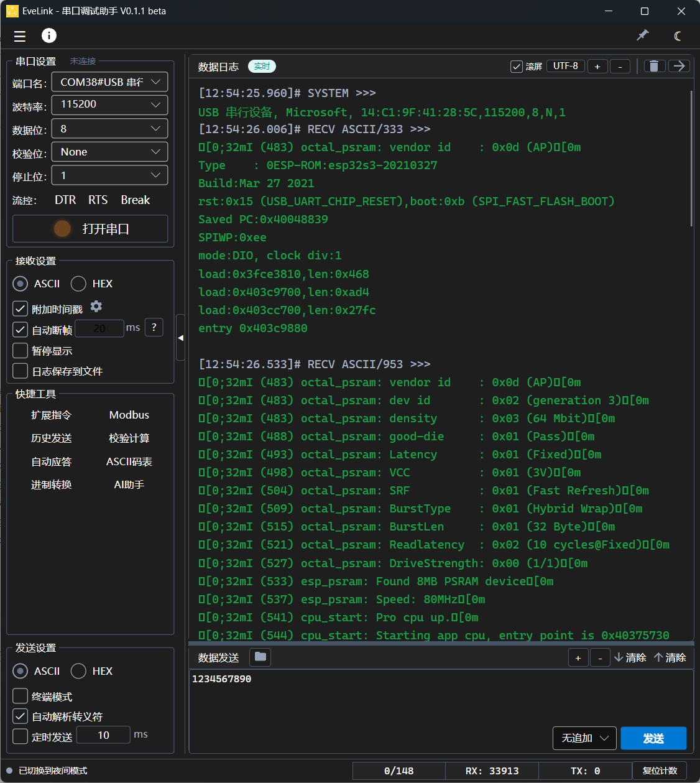Screen dimensions: 700x783
Task: Click the auto frame-break ms input
Action: pos(99,328)
